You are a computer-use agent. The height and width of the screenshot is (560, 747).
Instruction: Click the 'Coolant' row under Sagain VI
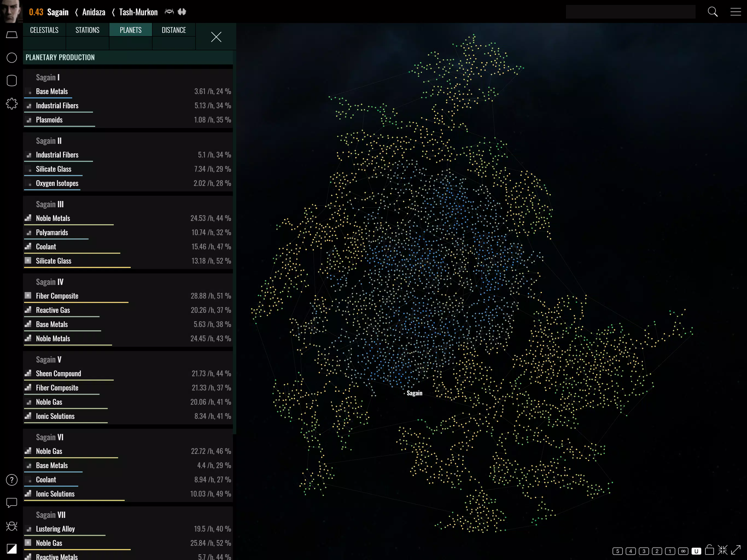click(x=128, y=480)
